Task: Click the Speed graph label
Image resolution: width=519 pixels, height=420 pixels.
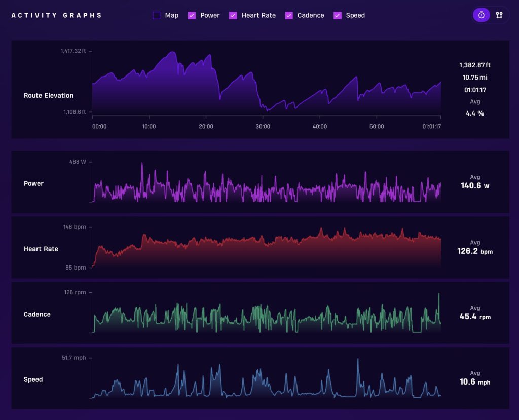Action: click(33, 379)
